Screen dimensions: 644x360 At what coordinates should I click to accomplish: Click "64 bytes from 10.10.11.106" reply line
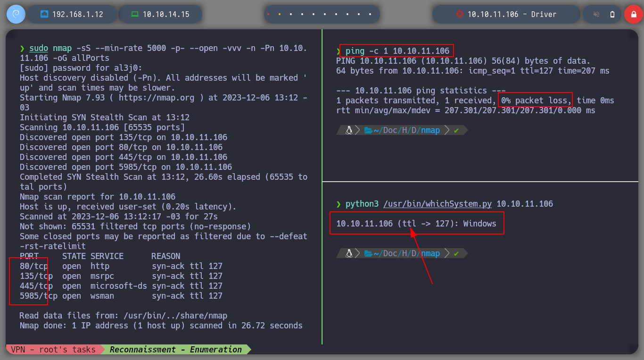(473, 71)
